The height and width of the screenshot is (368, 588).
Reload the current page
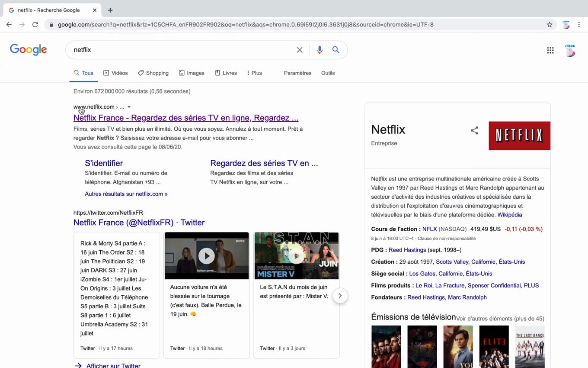(x=35, y=25)
